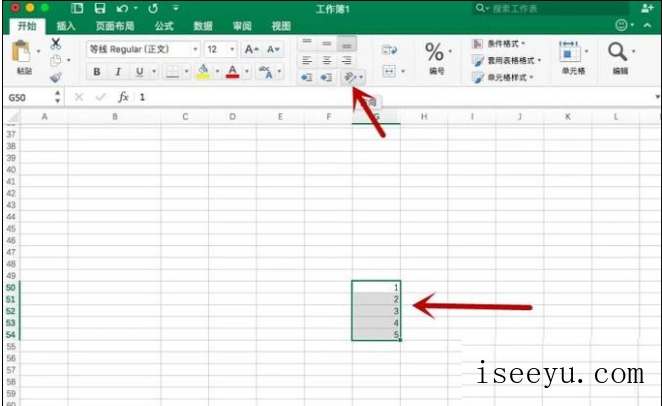Open Format as Table (套用表格格式) menu
The width and height of the screenshot is (662, 406).
coord(507,60)
